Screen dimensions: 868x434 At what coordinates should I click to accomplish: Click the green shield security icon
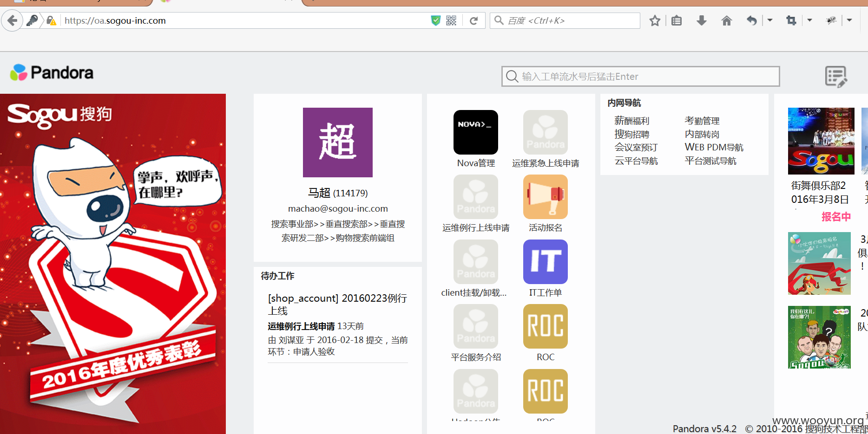click(x=435, y=20)
